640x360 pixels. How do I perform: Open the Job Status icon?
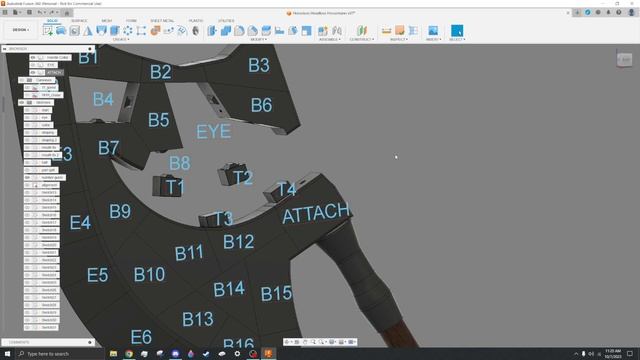pyautogui.click(x=598, y=13)
